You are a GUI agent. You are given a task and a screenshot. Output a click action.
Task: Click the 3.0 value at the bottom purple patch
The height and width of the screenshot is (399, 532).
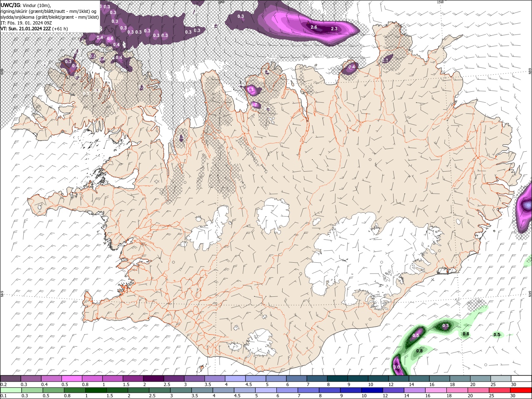(x=396, y=367)
